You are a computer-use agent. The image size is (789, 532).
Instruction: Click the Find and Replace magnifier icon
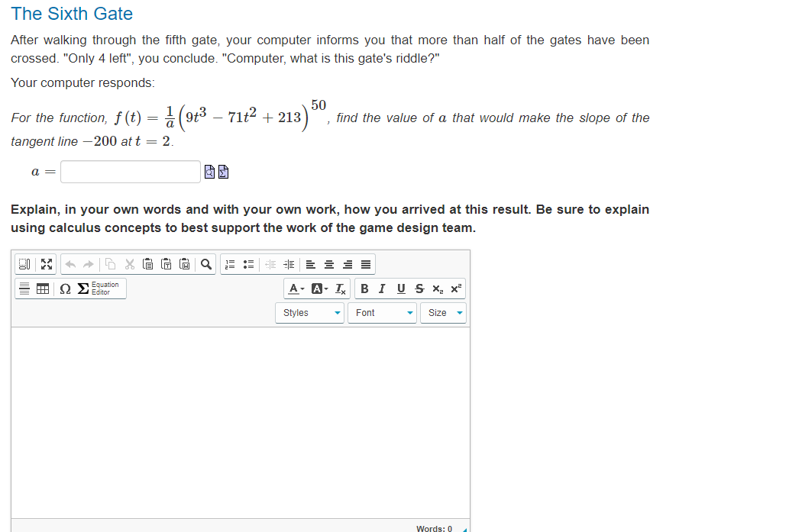(x=206, y=264)
